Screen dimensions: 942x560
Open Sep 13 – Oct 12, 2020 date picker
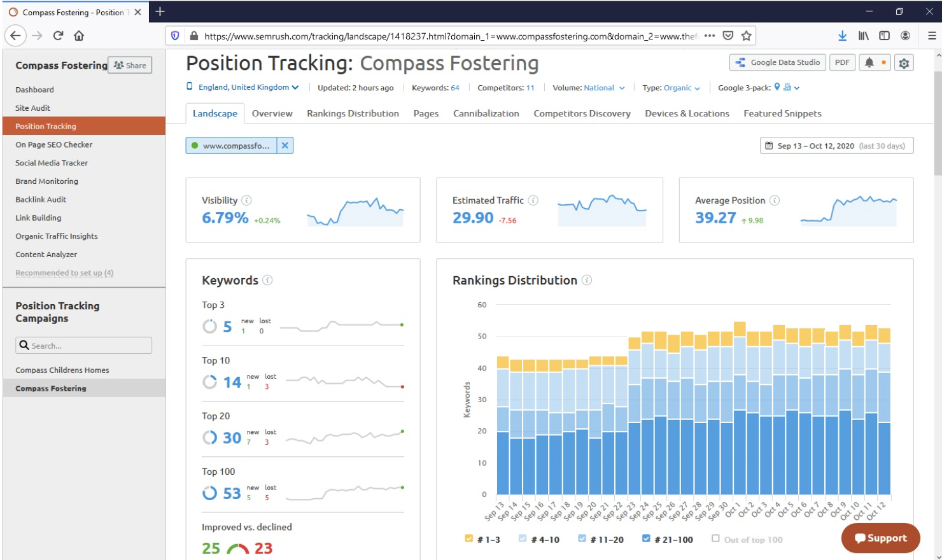[836, 146]
